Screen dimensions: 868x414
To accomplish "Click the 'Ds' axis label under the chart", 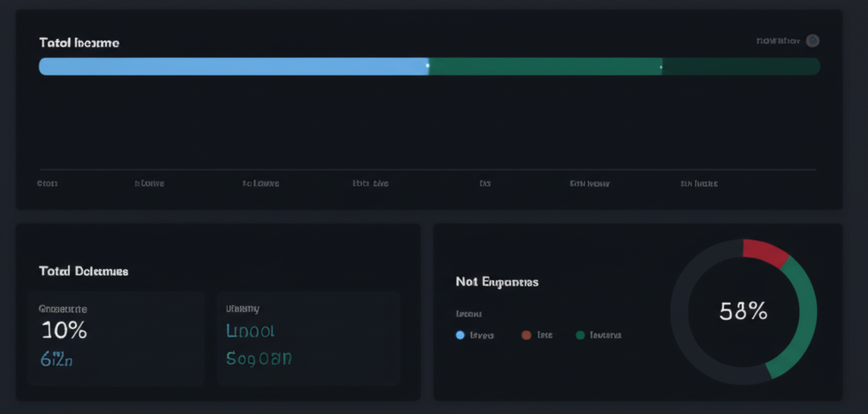I will tap(485, 183).
